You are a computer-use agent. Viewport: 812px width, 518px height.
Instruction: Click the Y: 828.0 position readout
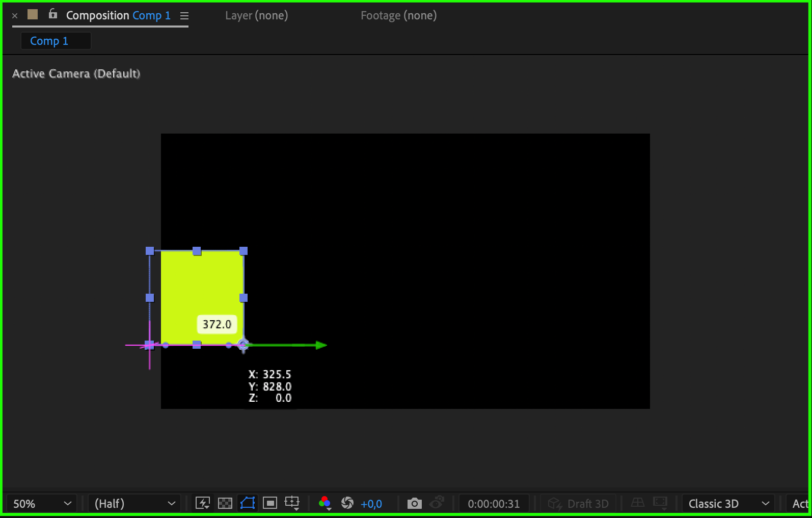tap(270, 386)
